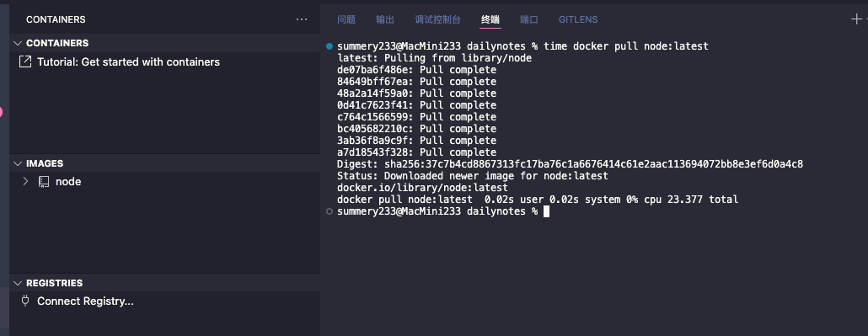Viewport: 868px width, 336px height.
Task: Open the CONTAINERS panel more actions menu
Action: click(302, 19)
